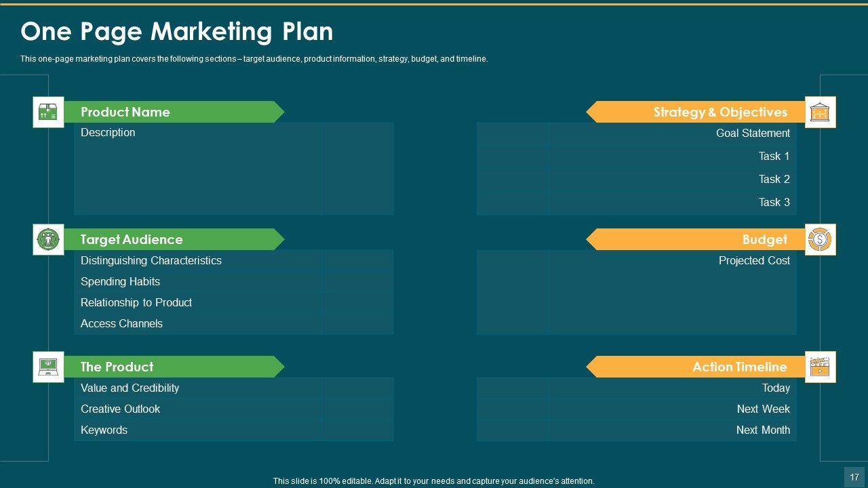Image resolution: width=868 pixels, height=488 pixels.
Task: Select the Product Name green header
Action: coord(173,112)
